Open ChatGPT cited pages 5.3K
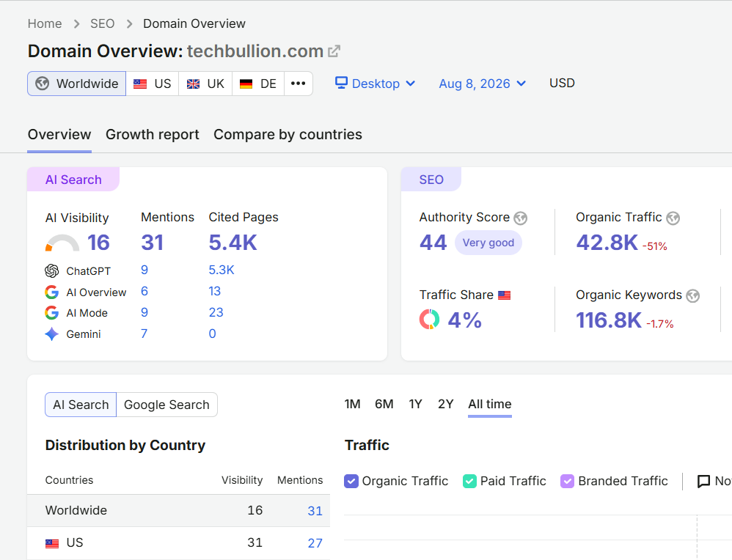 222,270
